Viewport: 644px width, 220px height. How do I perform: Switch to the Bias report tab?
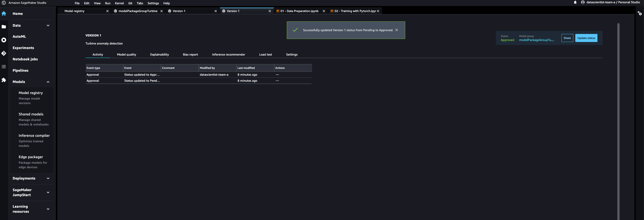191,55
